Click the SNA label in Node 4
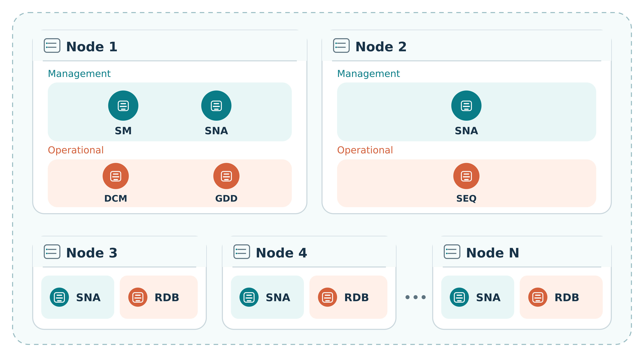Viewport: 644px width, 357px height. pos(278,298)
